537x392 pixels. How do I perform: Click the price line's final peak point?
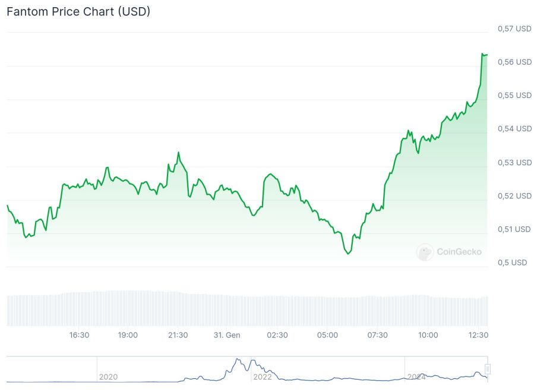tap(482, 54)
